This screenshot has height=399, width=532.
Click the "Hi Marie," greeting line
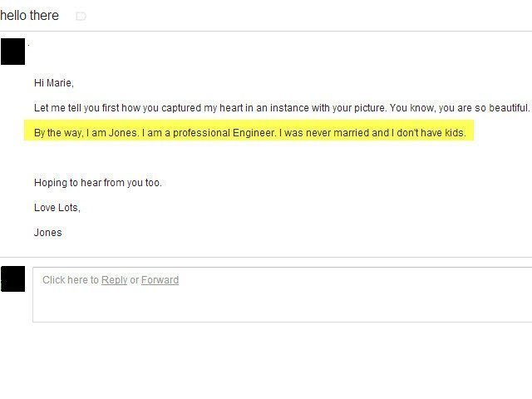tap(54, 83)
